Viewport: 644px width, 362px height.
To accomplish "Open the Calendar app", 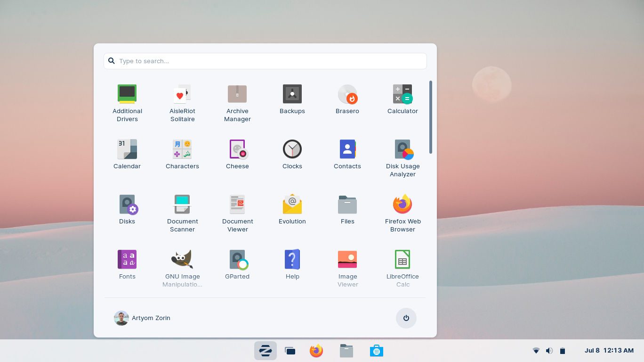I will click(x=127, y=155).
